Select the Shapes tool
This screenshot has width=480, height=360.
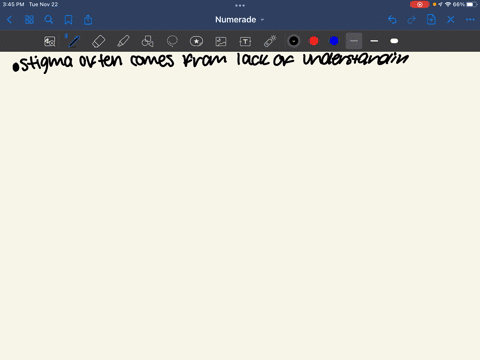coord(147,41)
